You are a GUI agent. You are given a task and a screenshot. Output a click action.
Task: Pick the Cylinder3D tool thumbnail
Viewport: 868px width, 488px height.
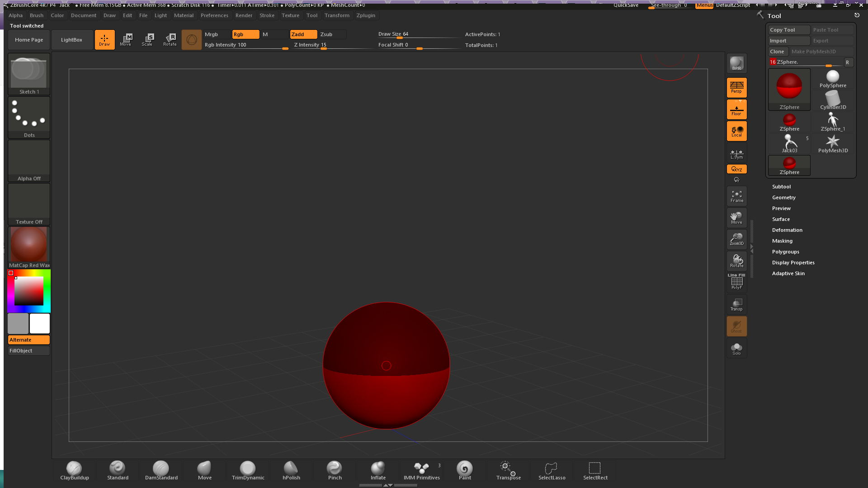click(833, 100)
